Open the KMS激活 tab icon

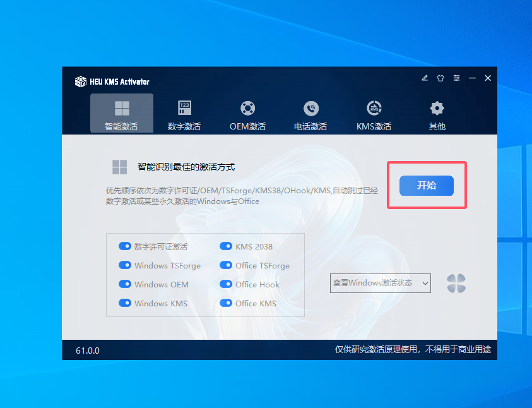(374, 108)
